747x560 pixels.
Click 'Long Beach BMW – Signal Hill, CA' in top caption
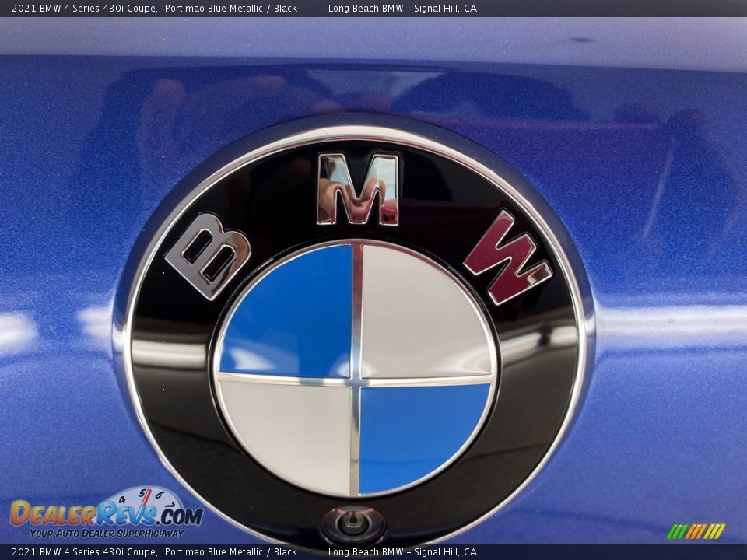point(402,8)
